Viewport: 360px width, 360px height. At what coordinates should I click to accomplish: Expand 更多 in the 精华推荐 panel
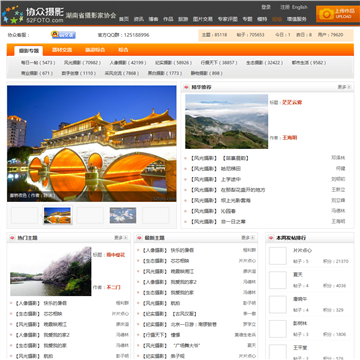coord(344,87)
